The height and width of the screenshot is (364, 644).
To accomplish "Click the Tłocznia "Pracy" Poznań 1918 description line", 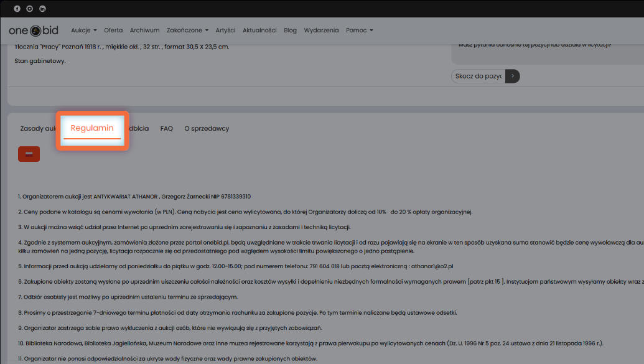I will tap(122, 47).
